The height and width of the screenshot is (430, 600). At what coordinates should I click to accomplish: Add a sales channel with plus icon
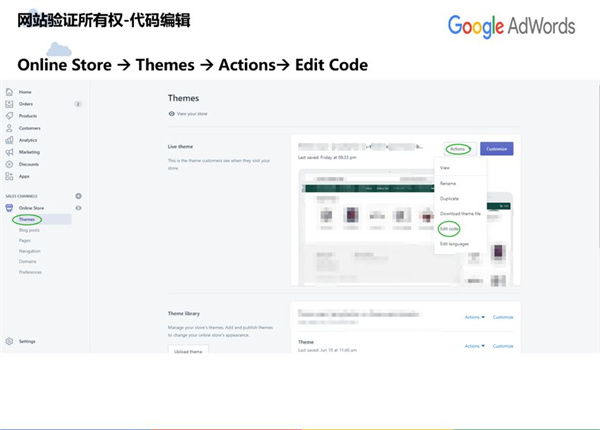pos(79,196)
